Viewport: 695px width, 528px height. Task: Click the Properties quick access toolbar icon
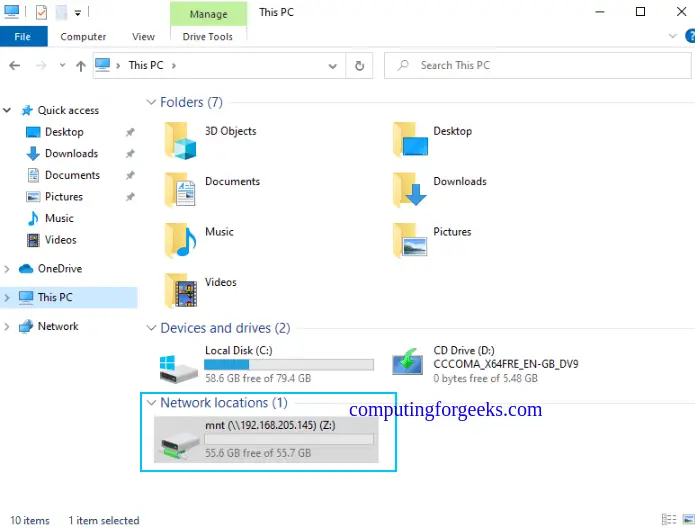pos(41,12)
